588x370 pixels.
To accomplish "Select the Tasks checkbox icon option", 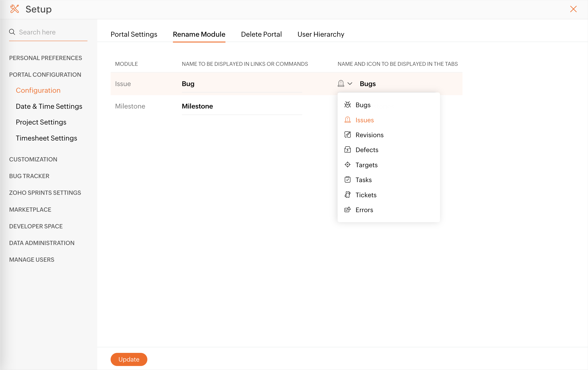I will click(348, 180).
